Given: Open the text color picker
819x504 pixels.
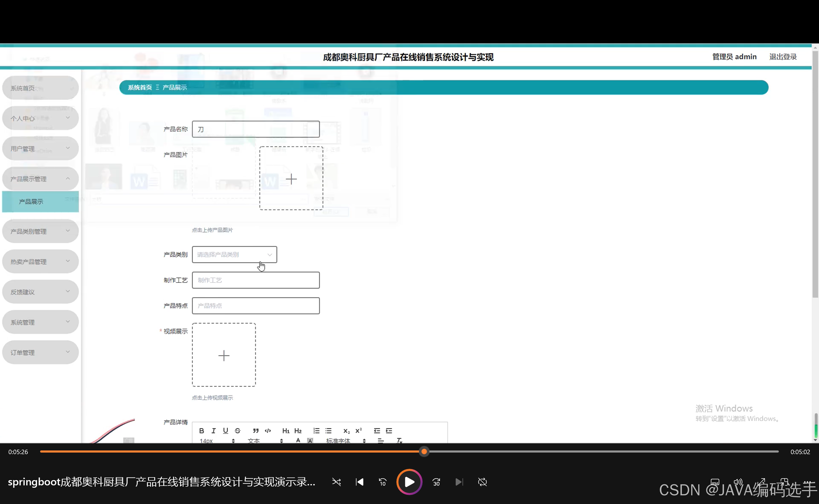Looking at the screenshot, I should click(x=298, y=440).
